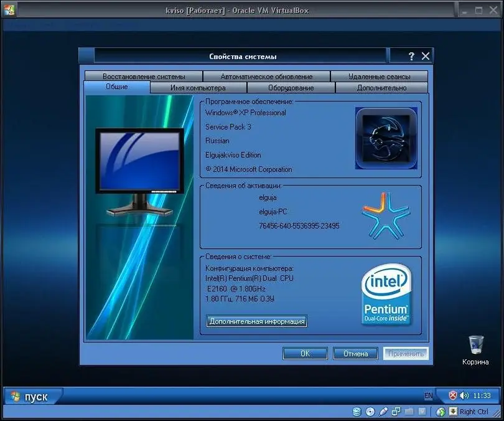Open the Автоматическое обновление tab
504x421 pixels.
(x=268, y=75)
